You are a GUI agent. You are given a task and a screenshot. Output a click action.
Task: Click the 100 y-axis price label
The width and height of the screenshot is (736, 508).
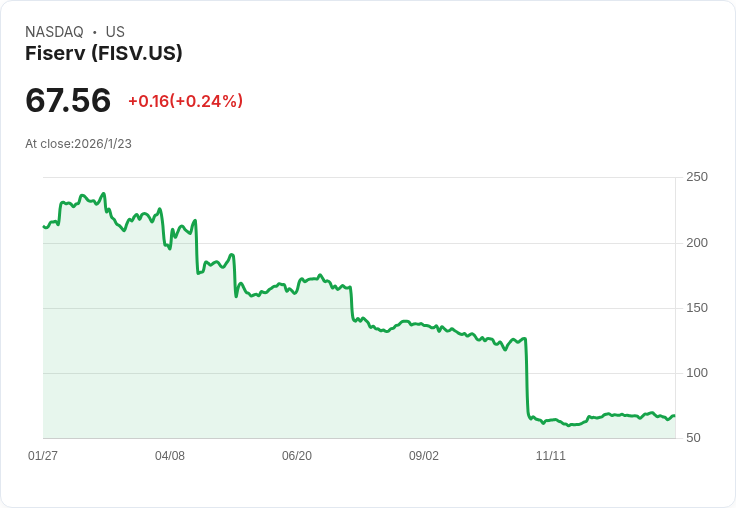[697, 373]
